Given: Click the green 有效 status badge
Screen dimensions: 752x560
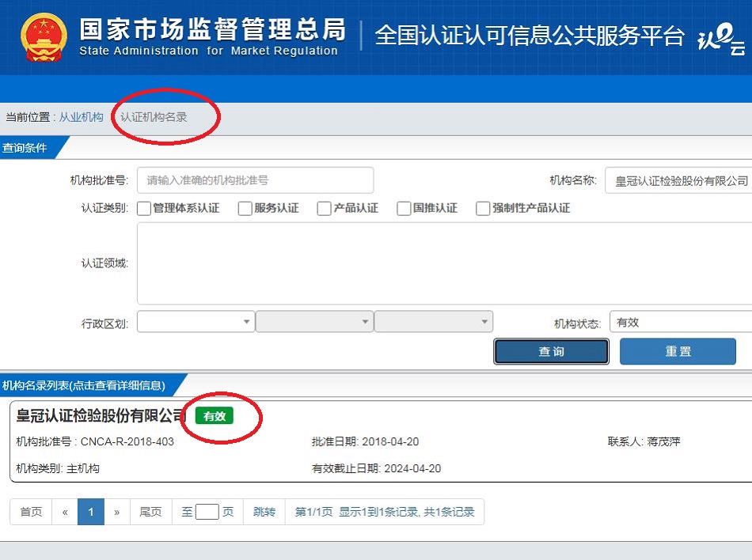Looking at the screenshot, I should [215, 416].
